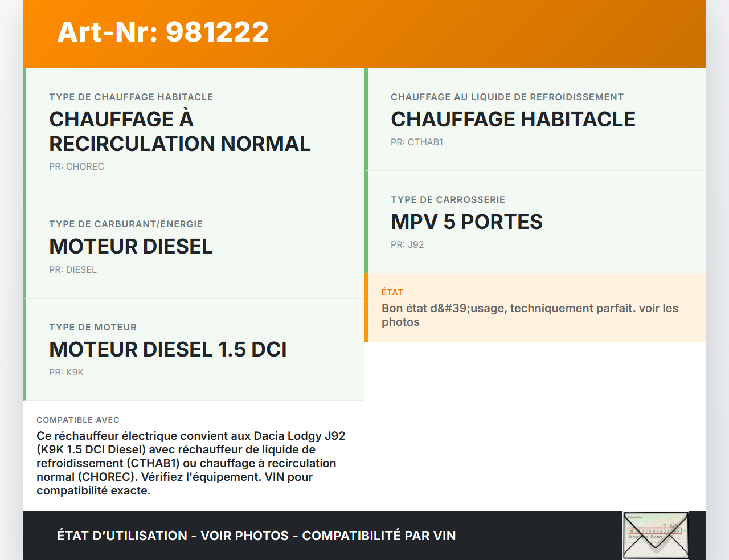The width and height of the screenshot is (729, 560).
Task: Select the CHAUFFAGE À RECIRCULATION NORMAL card
Action: [179, 131]
